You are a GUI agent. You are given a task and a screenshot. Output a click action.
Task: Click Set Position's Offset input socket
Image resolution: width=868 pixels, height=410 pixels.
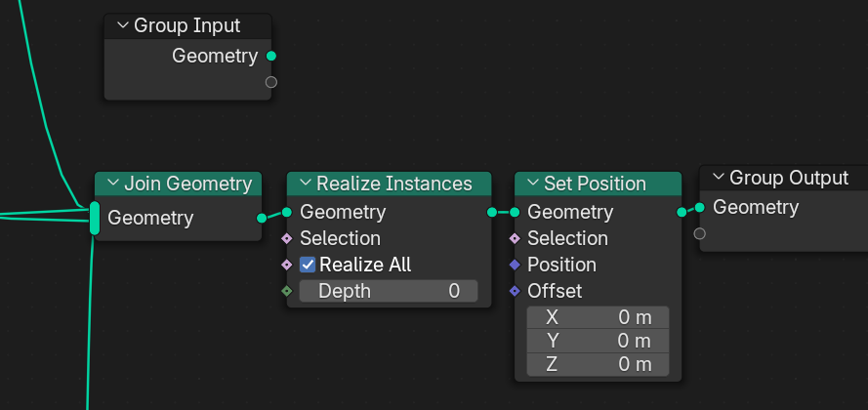[x=515, y=291]
